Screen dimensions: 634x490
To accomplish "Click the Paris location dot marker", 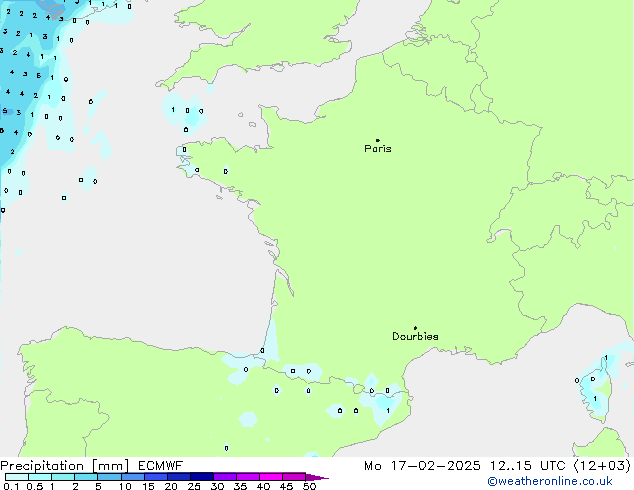I will (377, 140).
